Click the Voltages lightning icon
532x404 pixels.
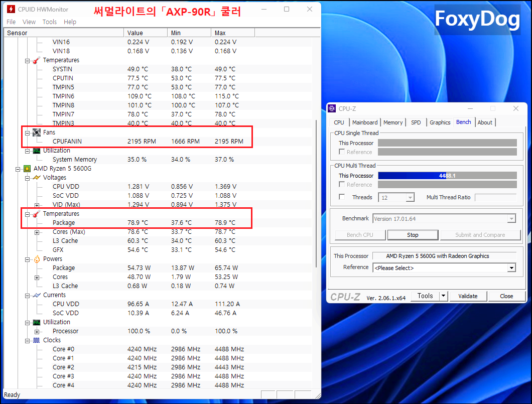point(36,178)
